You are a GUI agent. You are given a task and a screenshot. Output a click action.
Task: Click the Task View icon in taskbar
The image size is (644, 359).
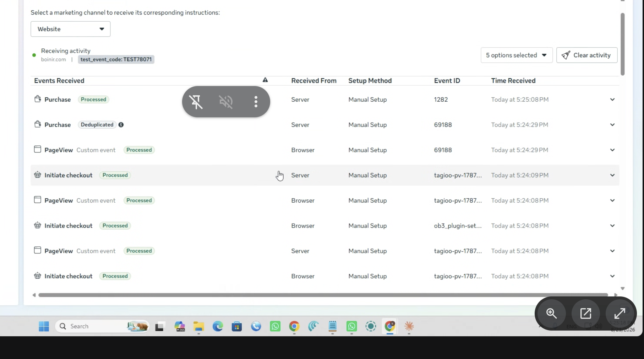[160, 326]
